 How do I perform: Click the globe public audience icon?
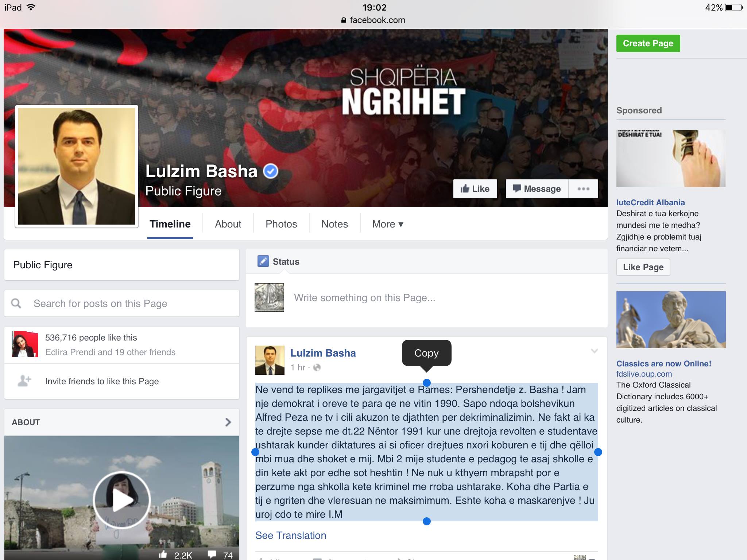pyautogui.click(x=317, y=367)
